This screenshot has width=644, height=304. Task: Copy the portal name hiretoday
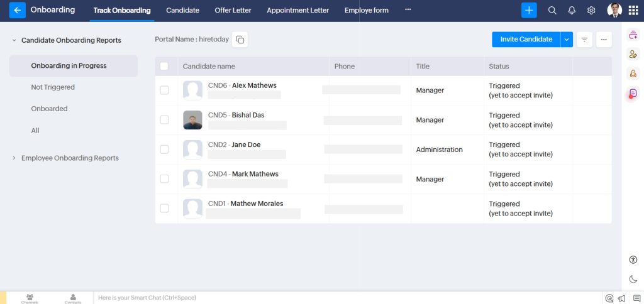pos(240,40)
